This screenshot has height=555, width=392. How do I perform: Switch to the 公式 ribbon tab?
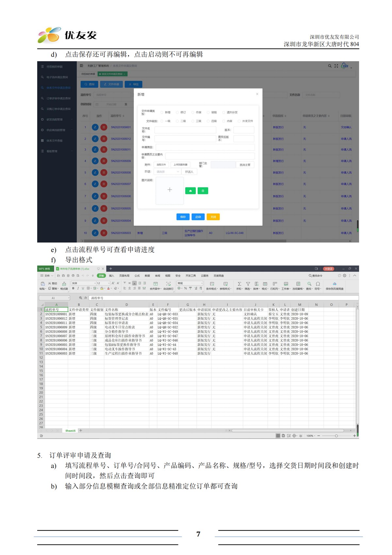point(137,276)
